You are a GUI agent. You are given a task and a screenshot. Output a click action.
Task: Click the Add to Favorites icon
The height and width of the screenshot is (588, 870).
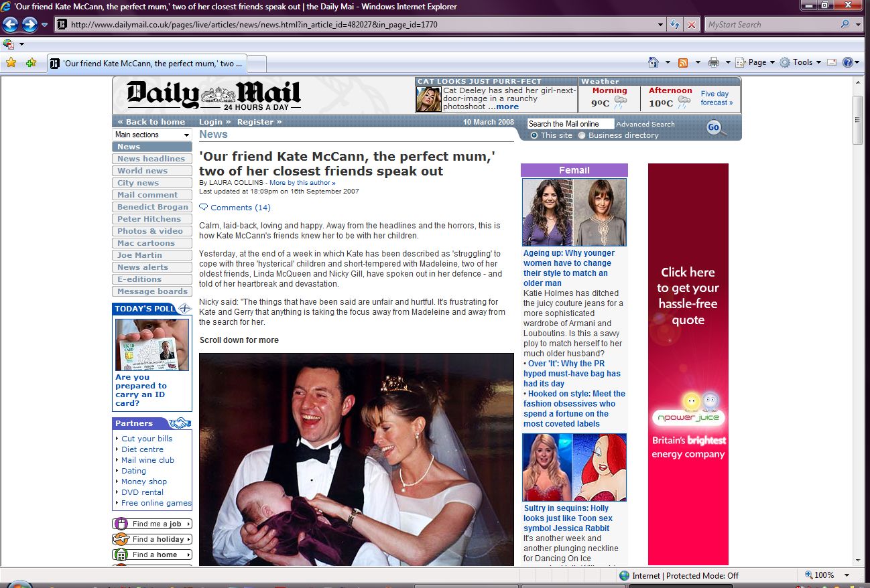tap(31, 63)
